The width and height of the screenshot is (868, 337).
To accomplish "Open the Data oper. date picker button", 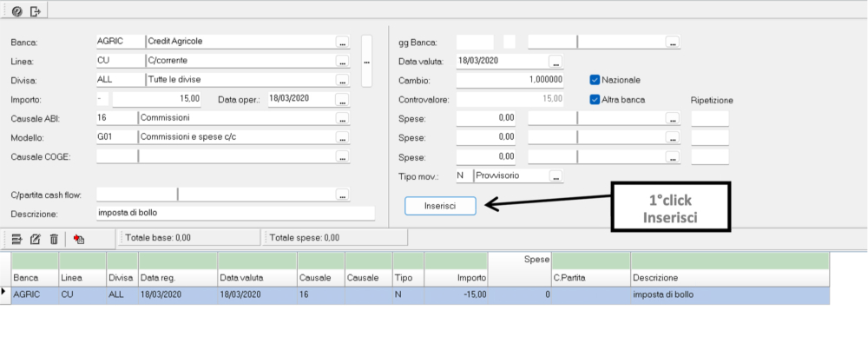I will tap(343, 100).
